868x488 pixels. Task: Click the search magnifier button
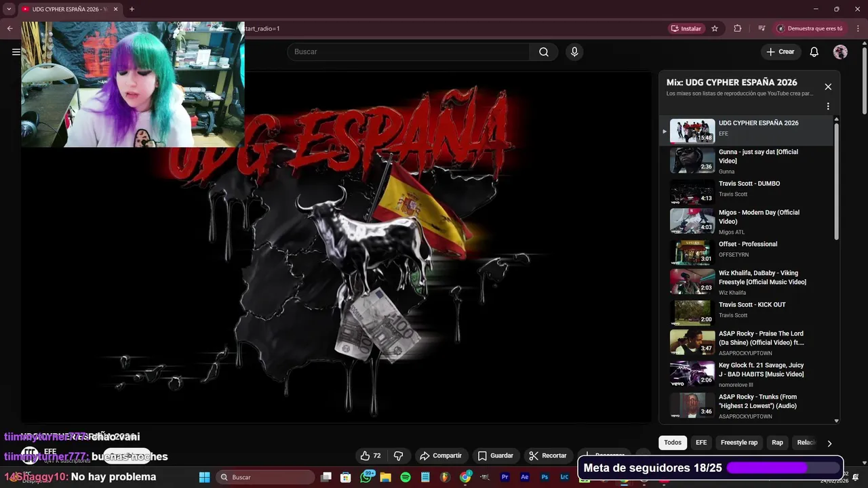coord(544,52)
